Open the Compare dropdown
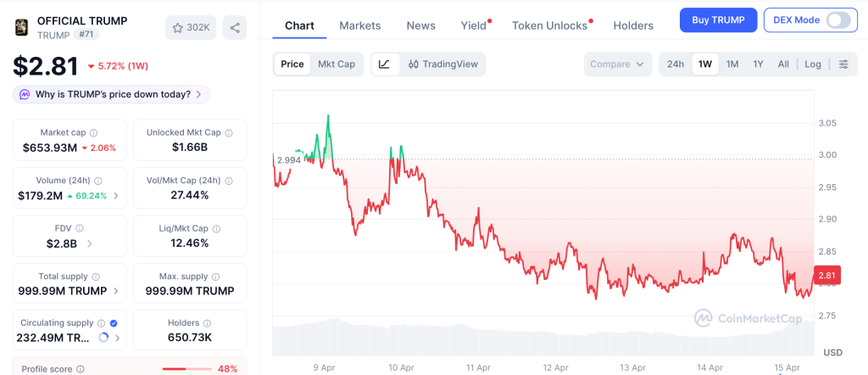 (x=618, y=64)
